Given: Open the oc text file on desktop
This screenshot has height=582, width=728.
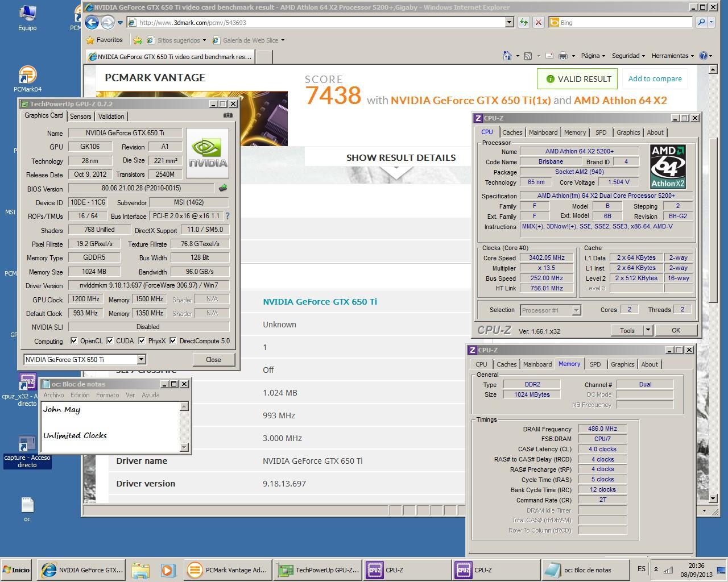Looking at the screenshot, I should click(27, 509).
